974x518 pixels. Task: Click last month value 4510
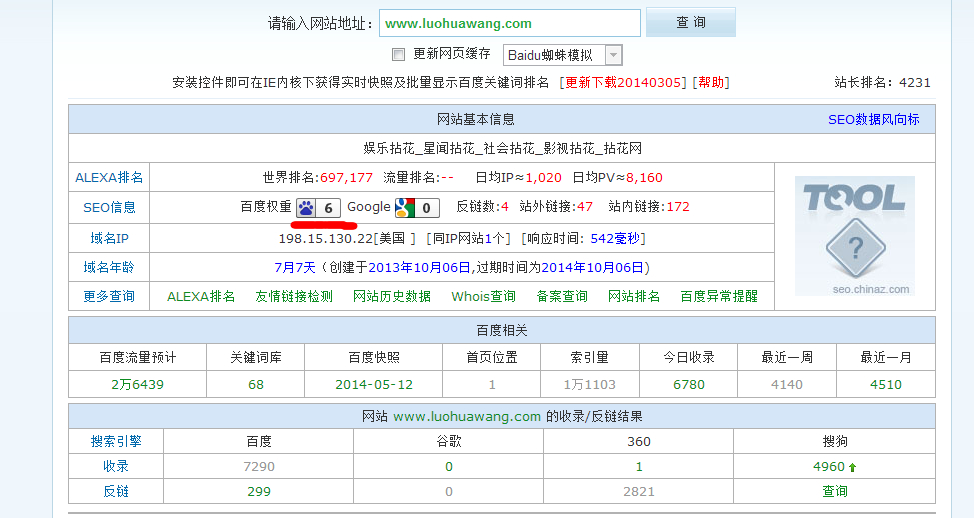pos(886,384)
